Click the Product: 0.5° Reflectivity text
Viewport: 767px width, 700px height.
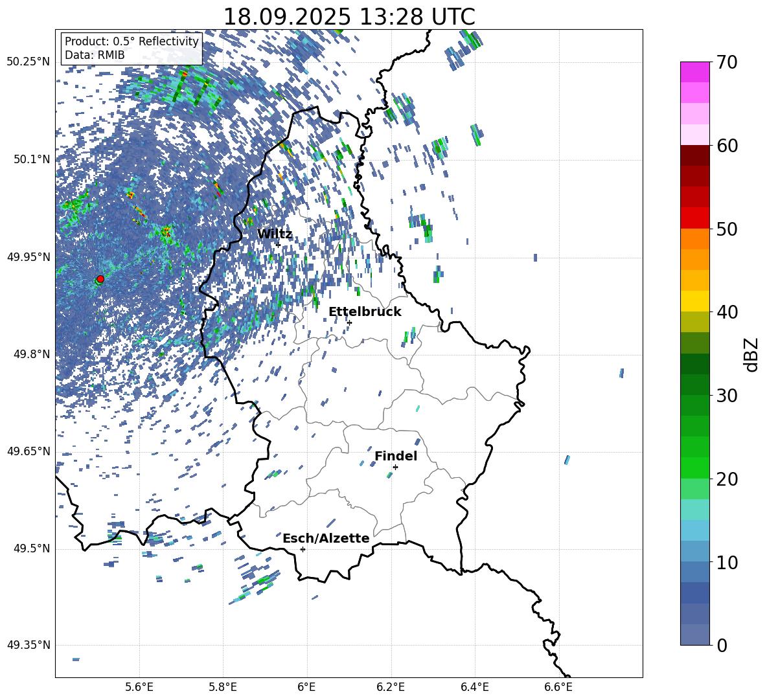coord(132,41)
